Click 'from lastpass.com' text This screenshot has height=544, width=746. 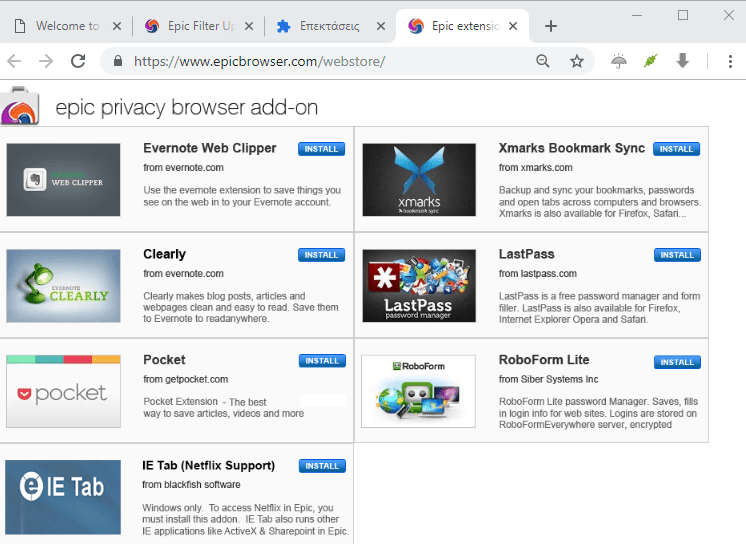(x=538, y=274)
